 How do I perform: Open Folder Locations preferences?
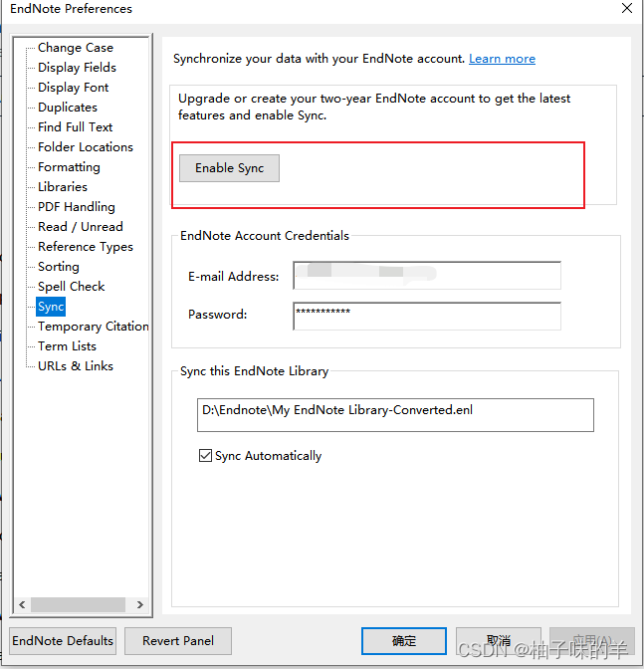(86, 147)
